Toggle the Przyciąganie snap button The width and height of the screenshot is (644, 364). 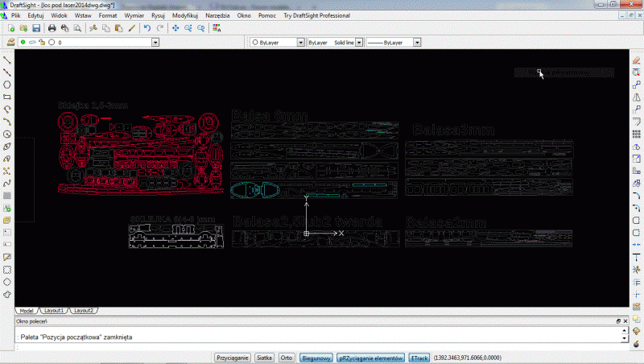tap(233, 357)
